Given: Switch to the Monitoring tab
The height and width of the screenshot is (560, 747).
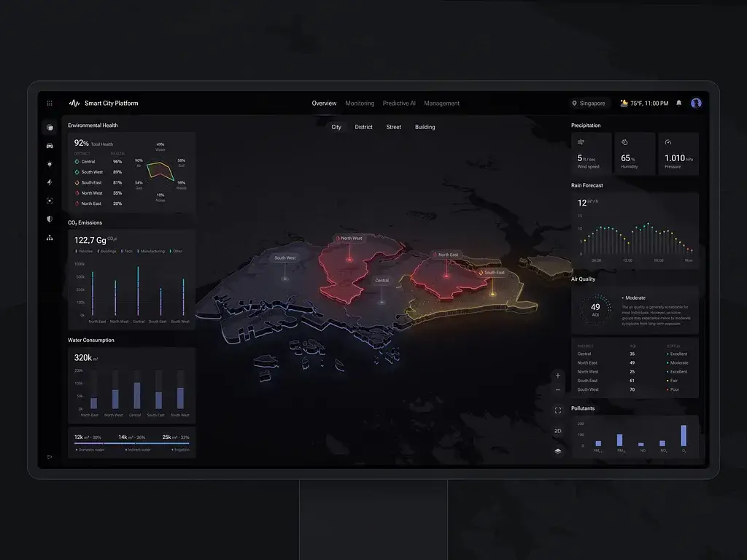Looking at the screenshot, I should tap(360, 104).
